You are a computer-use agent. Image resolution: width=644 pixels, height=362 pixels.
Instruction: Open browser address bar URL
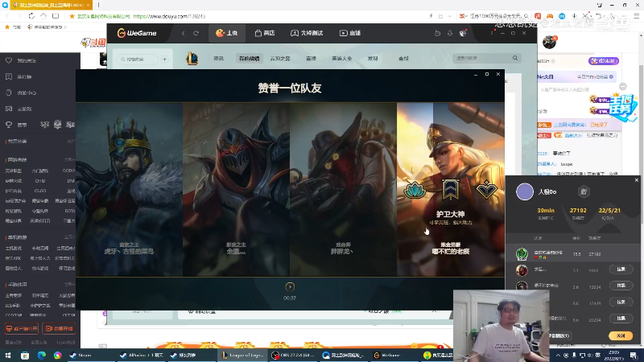click(169, 16)
